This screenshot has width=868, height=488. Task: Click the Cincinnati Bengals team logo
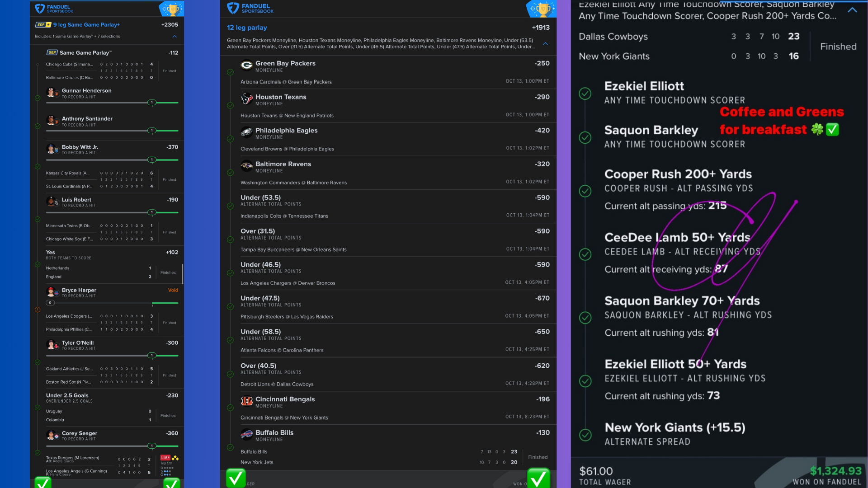pos(246,401)
